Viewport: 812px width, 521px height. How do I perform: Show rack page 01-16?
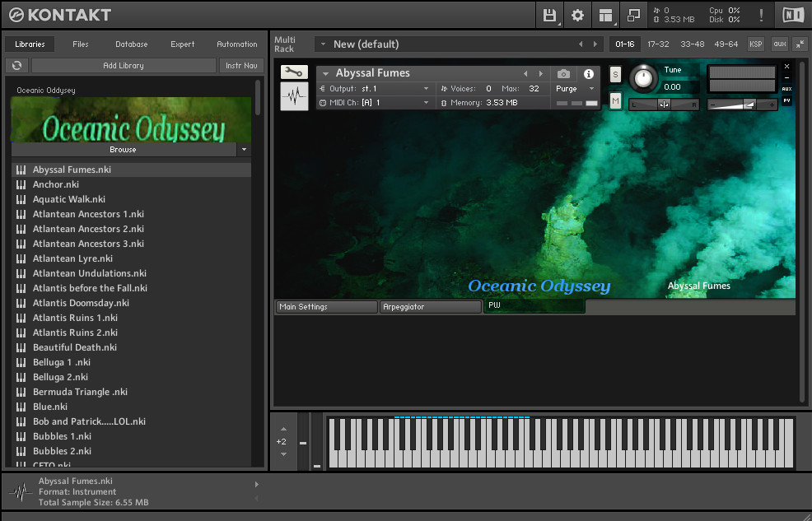[x=624, y=44]
